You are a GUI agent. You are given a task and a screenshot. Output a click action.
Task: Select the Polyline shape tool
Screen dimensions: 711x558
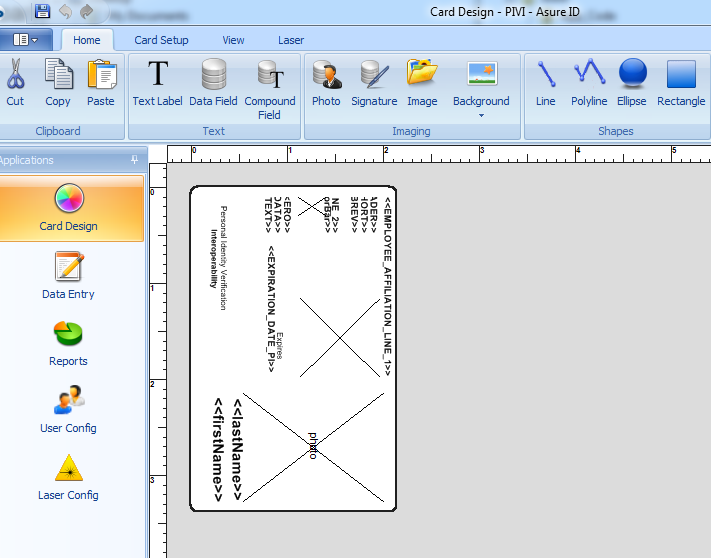click(x=589, y=83)
